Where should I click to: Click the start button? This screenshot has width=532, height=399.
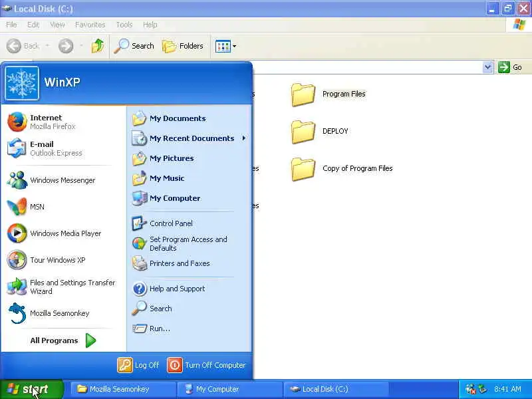31,389
